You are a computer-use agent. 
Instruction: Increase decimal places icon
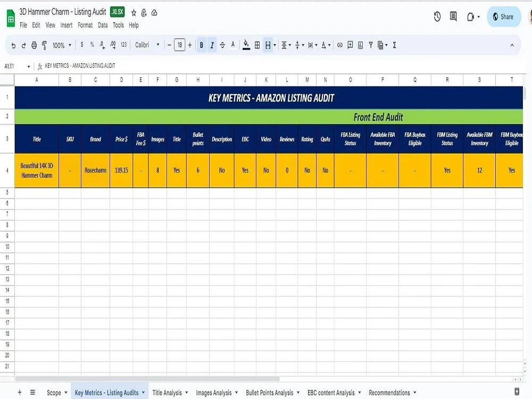[x=113, y=45]
